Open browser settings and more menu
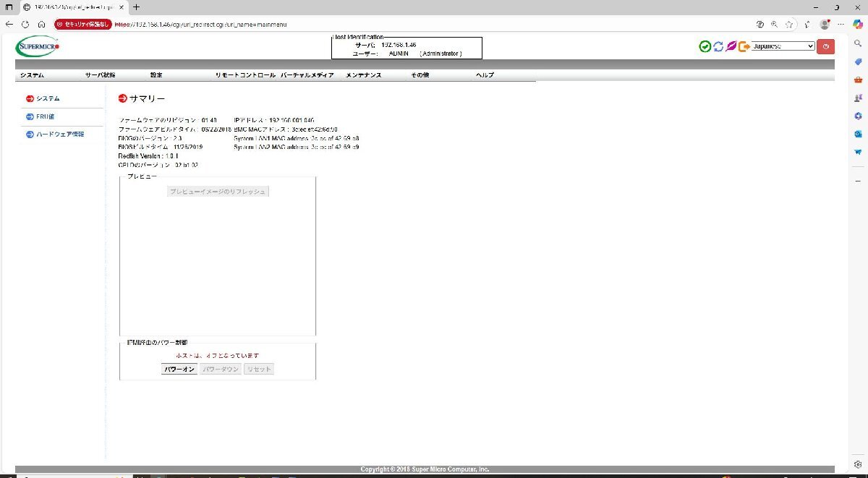This screenshot has height=478, width=868. click(x=841, y=24)
